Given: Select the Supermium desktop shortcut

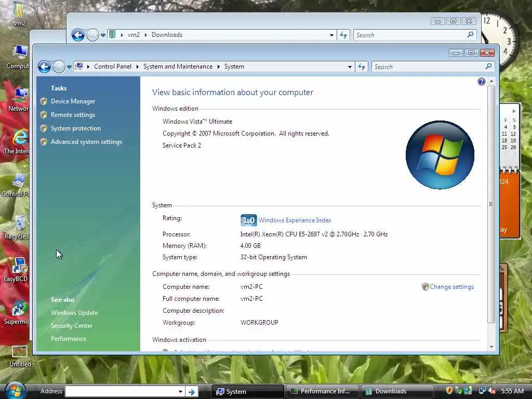Looking at the screenshot, I should 17,312.
